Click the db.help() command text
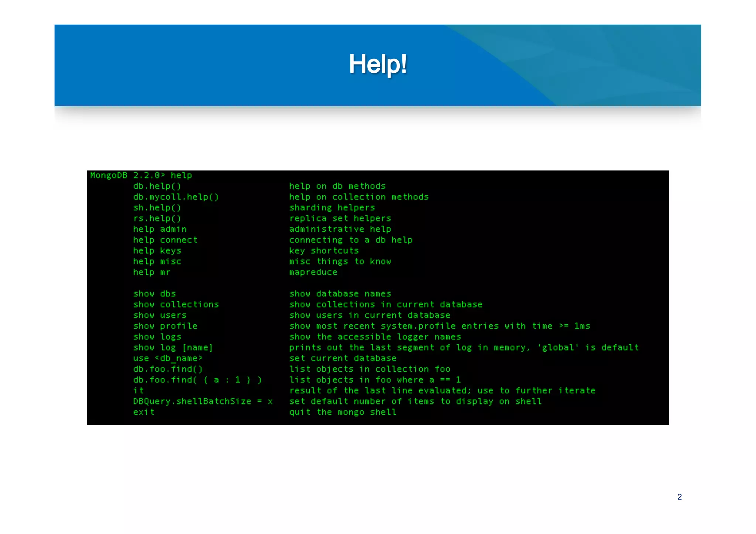This screenshot has height=534, width=756. [157, 186]
